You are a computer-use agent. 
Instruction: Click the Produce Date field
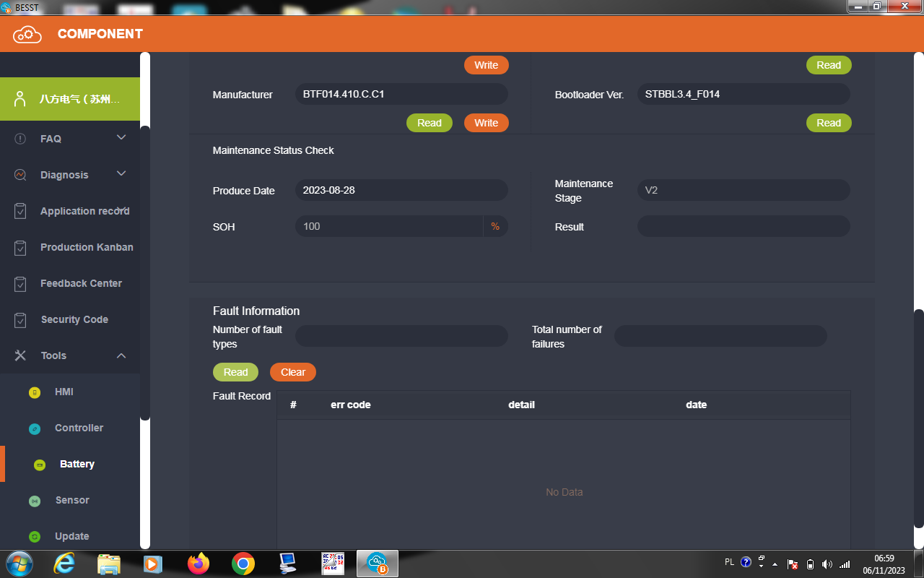pos(401,190)
